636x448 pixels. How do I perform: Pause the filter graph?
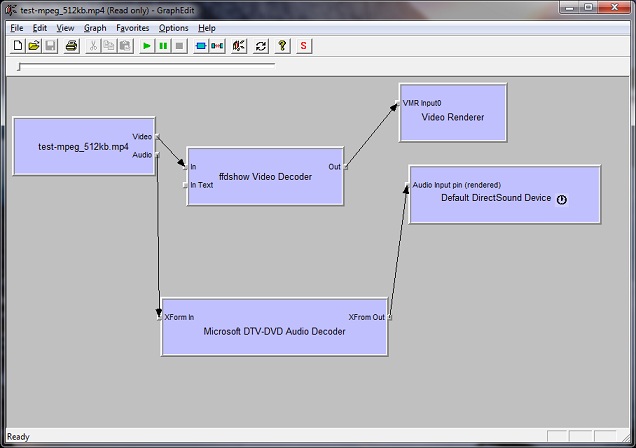(x=163, y=46)
